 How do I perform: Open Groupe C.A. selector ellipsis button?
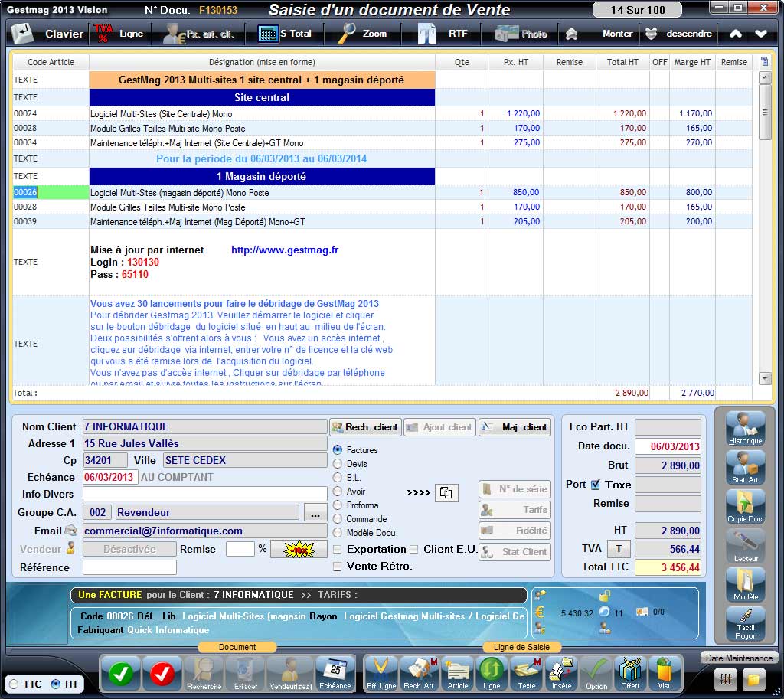pyautogui.click(x=315, y=512)
